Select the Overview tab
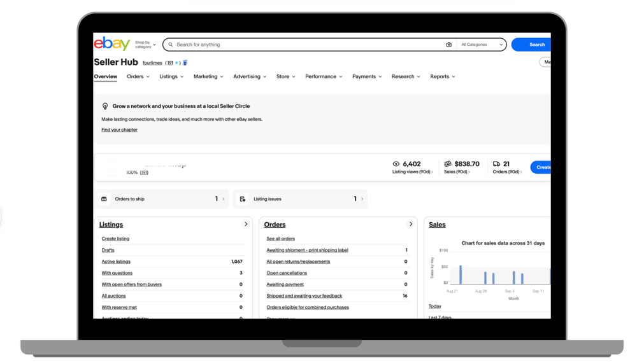The width and height of the screenshot is (637, 364). (x=106, y=77)
